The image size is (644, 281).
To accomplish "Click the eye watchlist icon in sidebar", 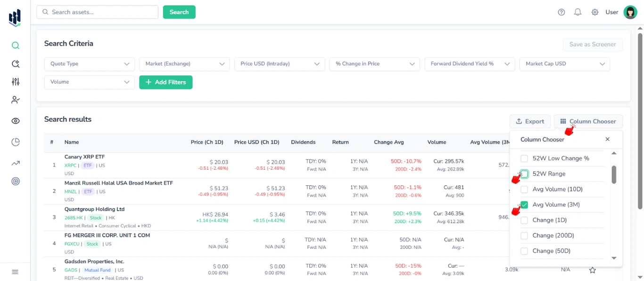I will point(16,121).
